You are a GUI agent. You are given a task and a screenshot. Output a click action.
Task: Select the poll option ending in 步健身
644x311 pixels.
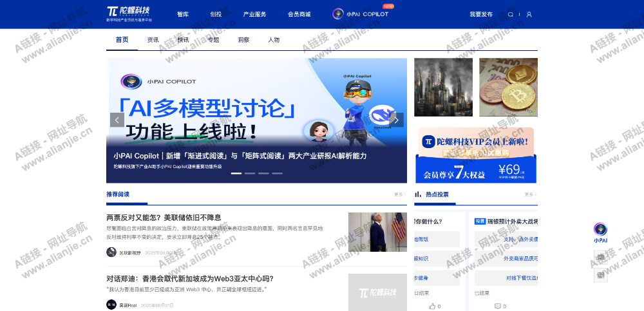437,278
